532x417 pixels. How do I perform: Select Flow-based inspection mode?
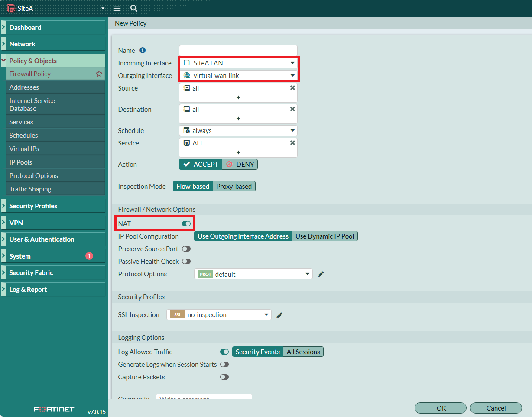click(x=193, y=187)
